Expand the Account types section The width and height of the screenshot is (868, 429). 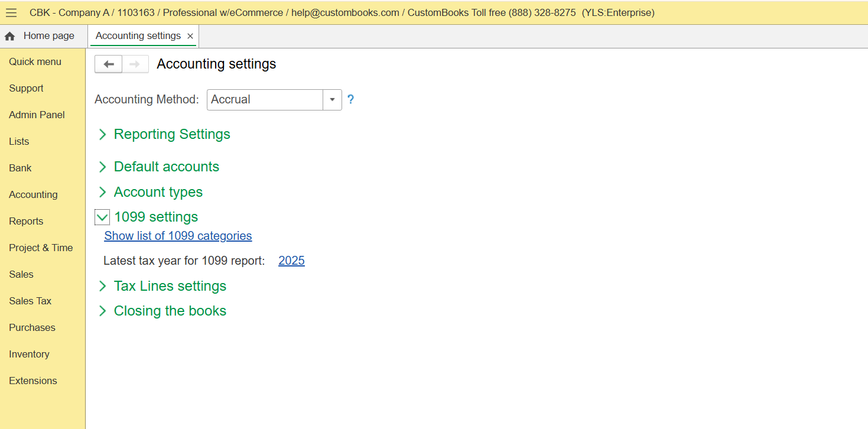103,193
